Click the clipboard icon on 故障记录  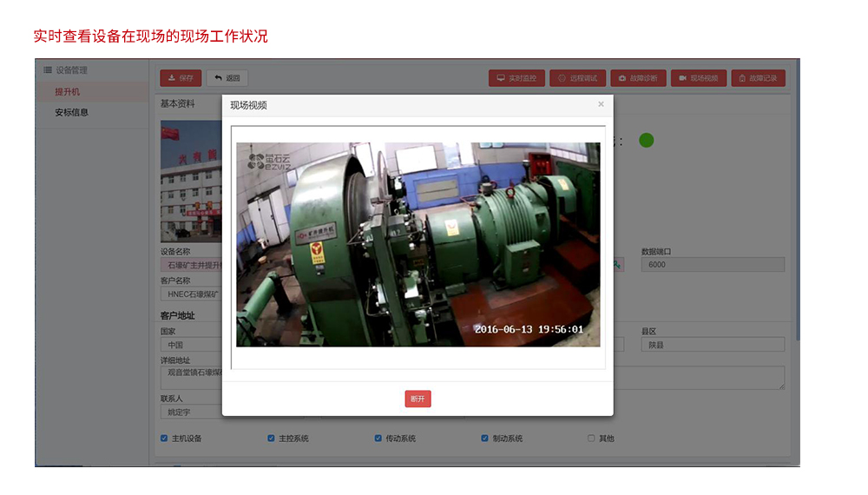(x=742, y=78)
